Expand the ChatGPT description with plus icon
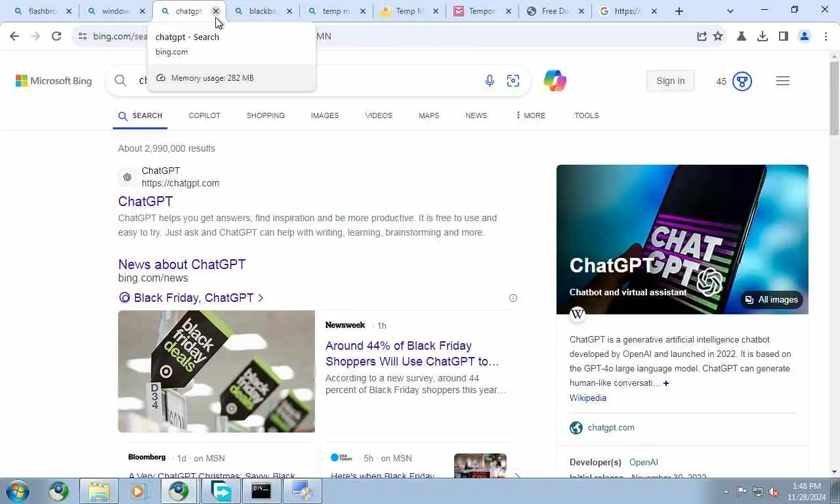Screen dimensions: 840x504 665,383
